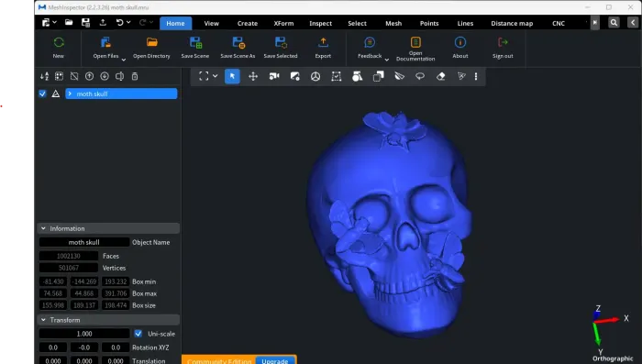Click the About info icon
Image resolution: width=642 pixels, height=364 pixels.
[x=460, y=42]
